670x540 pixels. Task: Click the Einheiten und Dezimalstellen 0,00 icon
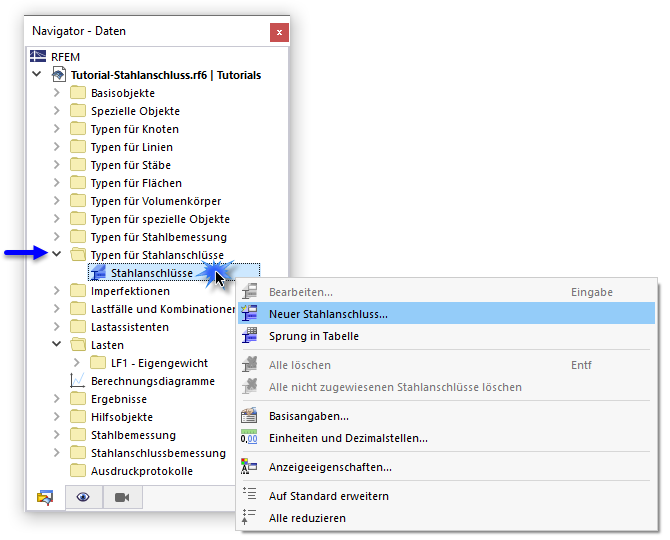(x=249, y=437)
